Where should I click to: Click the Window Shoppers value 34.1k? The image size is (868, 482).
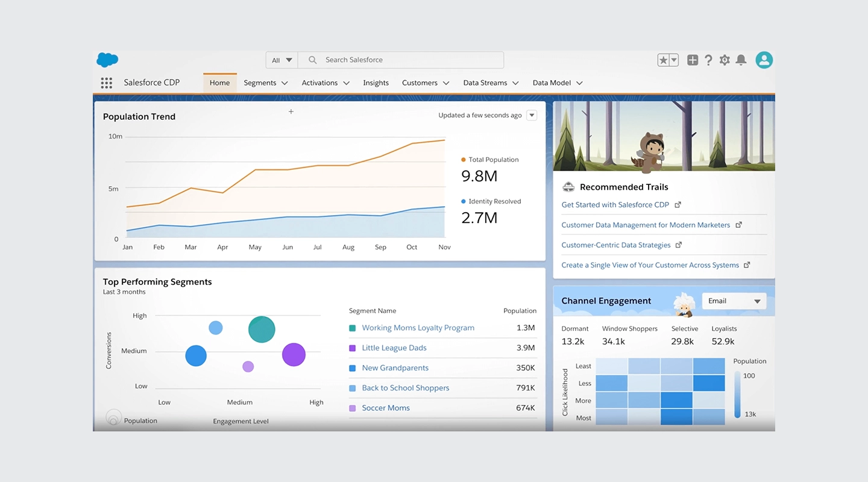point(613,342)
